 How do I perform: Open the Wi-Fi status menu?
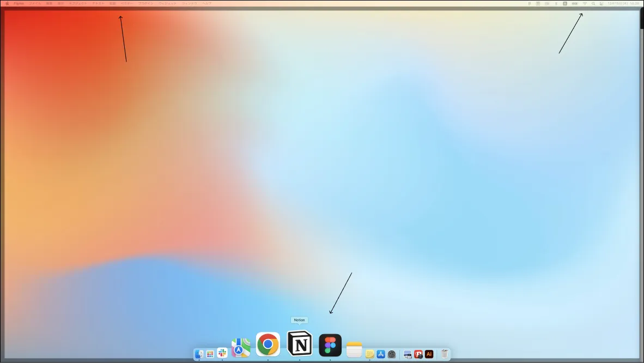[585, 3]
